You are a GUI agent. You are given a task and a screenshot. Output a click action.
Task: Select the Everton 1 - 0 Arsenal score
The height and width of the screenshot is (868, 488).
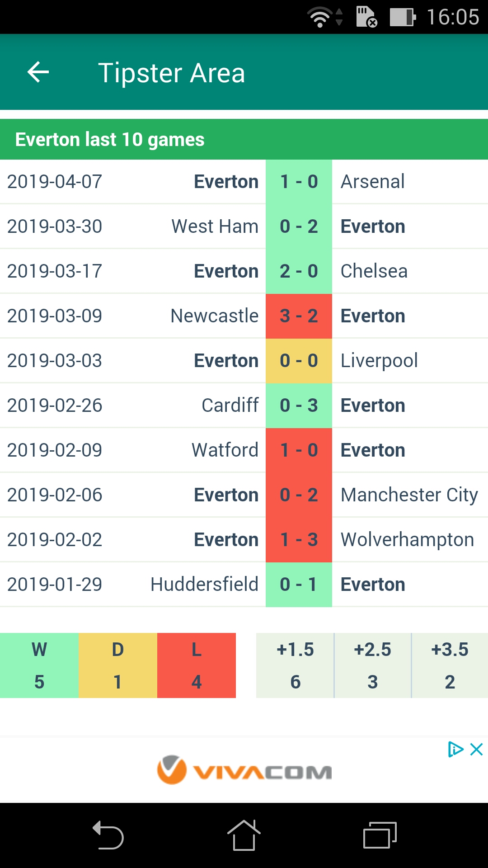pyautogui.click(x=299, y=182)
